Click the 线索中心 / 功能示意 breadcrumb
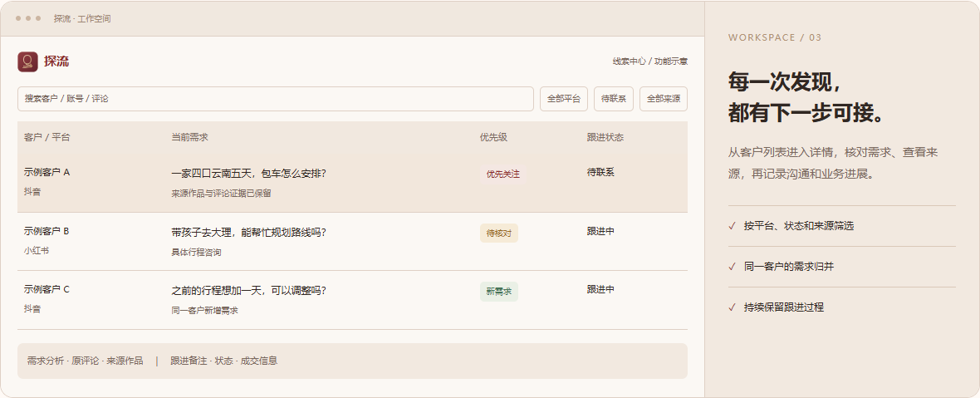 point(650,61)
